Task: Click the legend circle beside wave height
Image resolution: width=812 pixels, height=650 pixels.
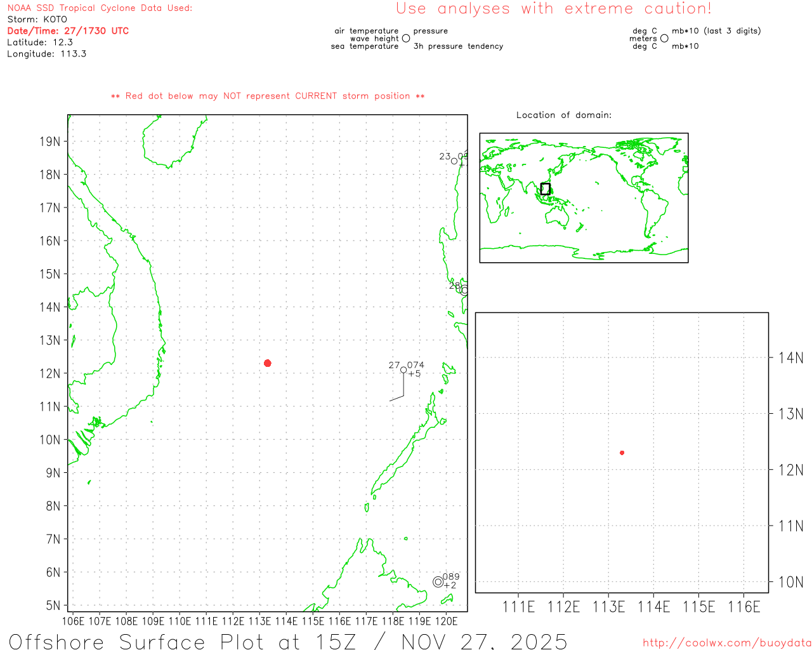Action: point(406,39)
